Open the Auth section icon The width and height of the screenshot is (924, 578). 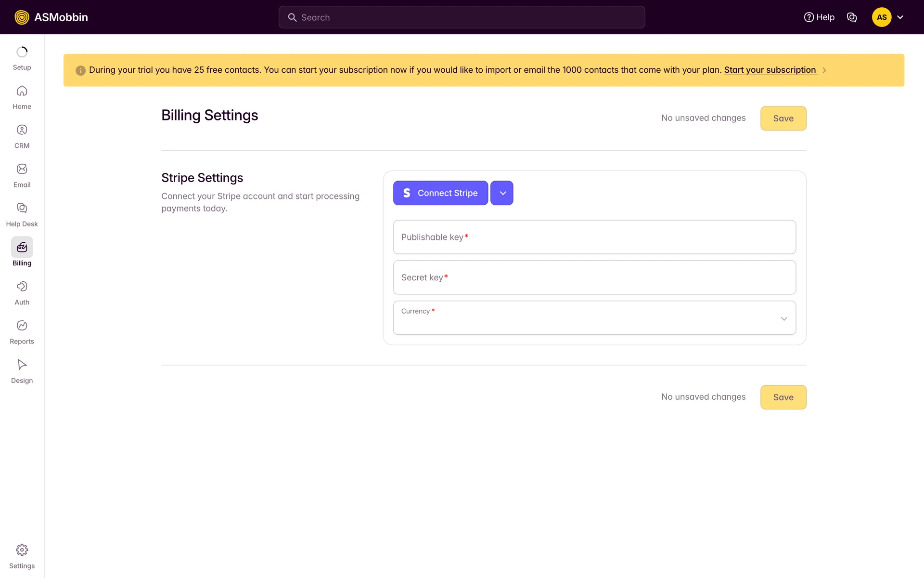pyautogui.click(x=22, y=287)
